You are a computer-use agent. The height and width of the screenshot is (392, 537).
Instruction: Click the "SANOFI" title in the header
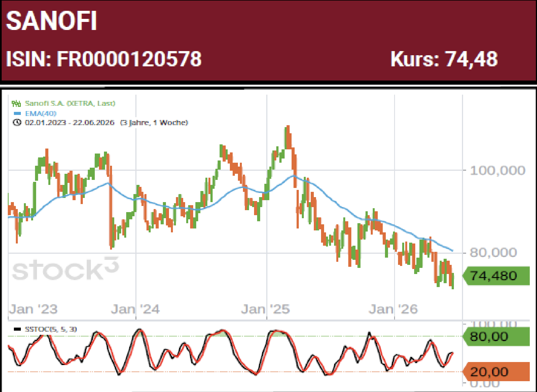pyautogui.click(x=51, y=21)
